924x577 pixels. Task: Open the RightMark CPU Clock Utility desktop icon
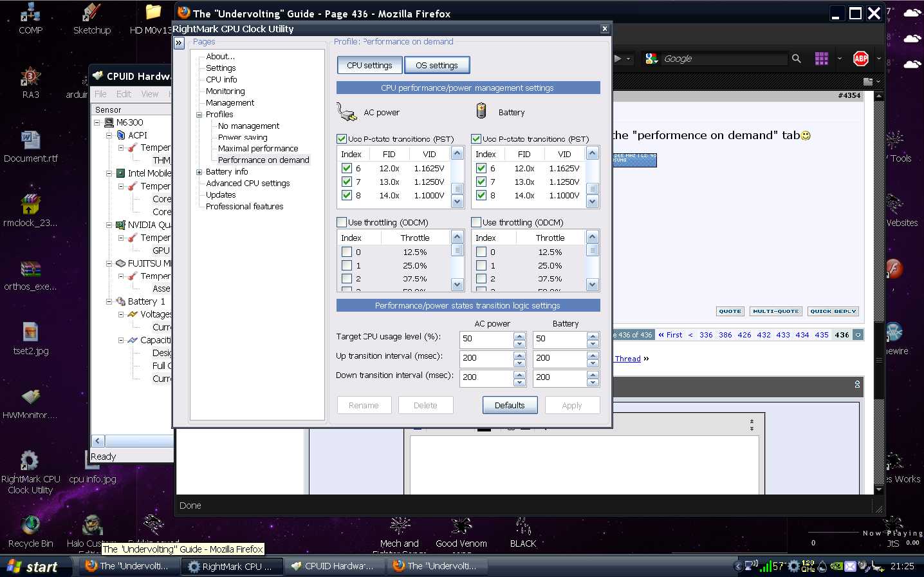pos(30,461)
